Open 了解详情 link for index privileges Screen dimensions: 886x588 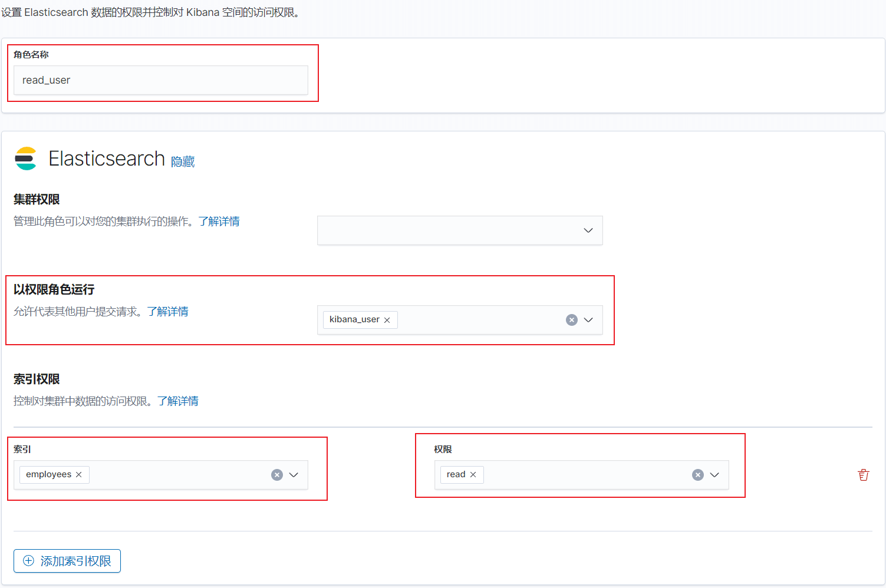point(177,401)
